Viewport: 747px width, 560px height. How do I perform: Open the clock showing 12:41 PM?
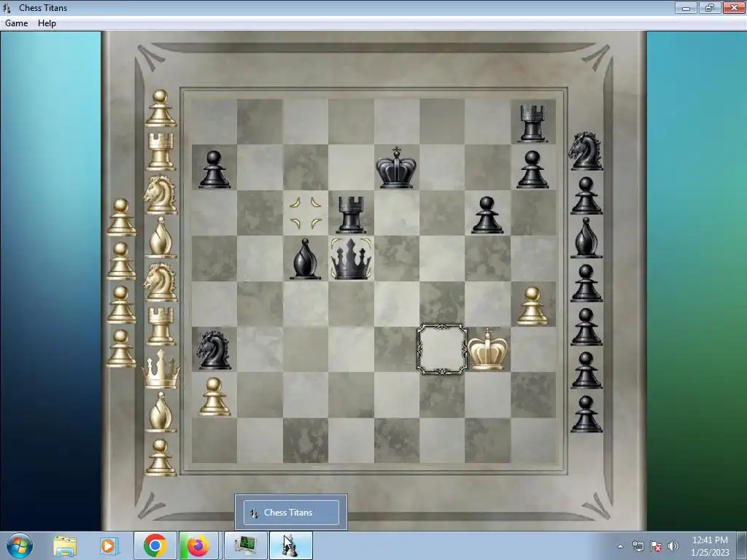[710, 545]
